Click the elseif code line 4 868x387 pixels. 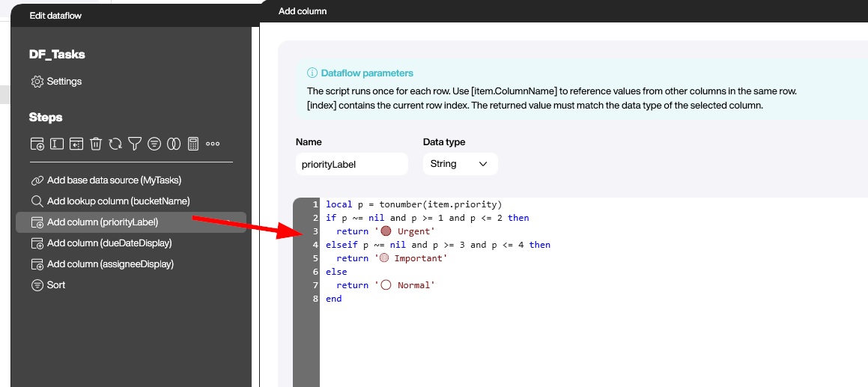tap(438, 245)
